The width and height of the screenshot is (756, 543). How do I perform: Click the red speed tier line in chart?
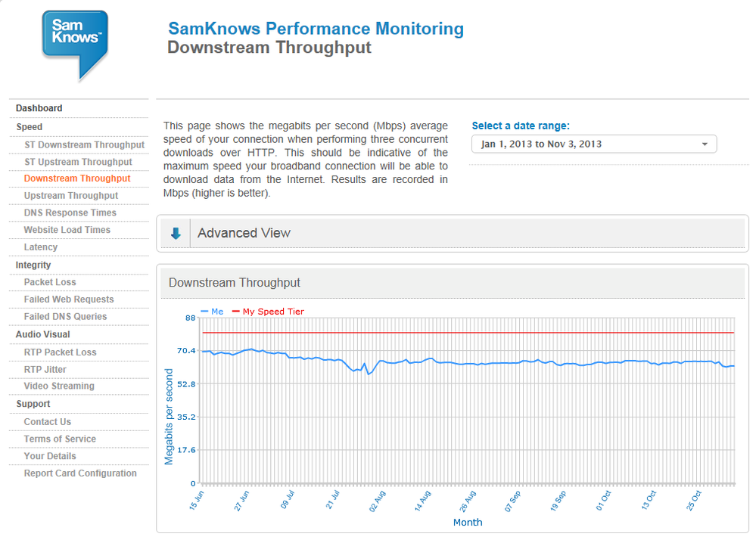468,333
